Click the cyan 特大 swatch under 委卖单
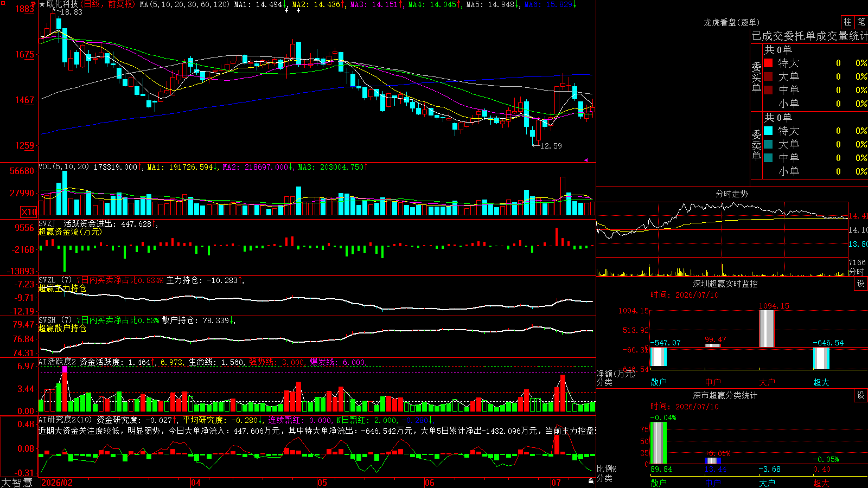 point(768,131)
